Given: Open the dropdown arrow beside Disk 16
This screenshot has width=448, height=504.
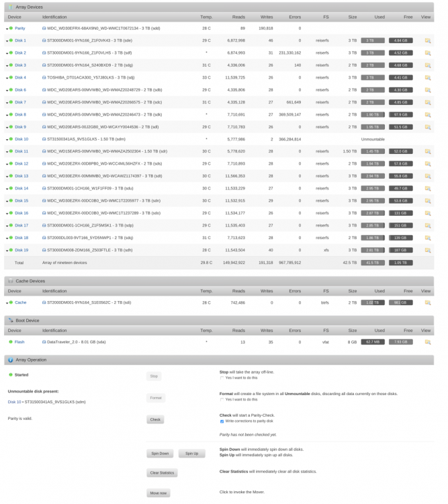Looking at the screenshot, I should point(7,214).
